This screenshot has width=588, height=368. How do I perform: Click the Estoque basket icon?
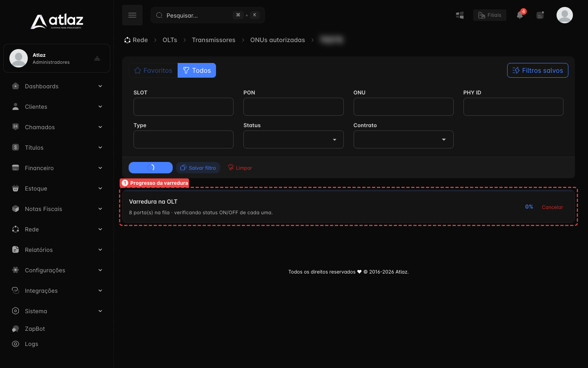coord(16,188)
